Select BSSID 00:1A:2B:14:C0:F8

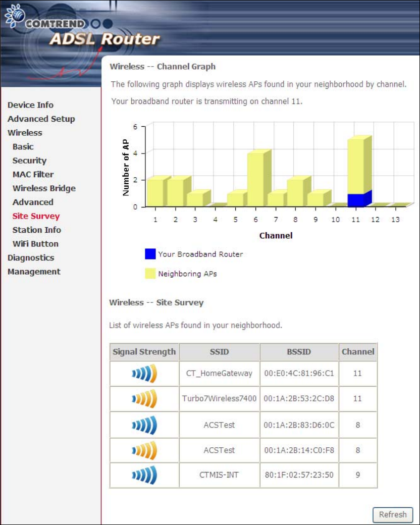(x=299, y=450)
